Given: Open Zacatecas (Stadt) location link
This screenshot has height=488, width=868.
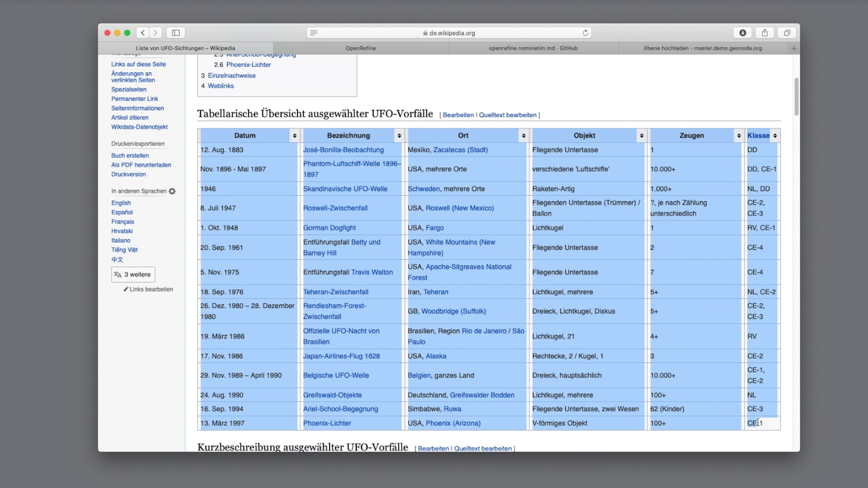Looking at the screenshot, I should pyautogui.click(x=460, y=150).
